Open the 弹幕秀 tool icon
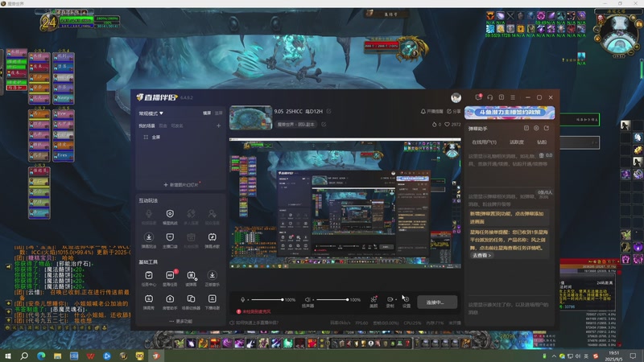 [149, 302]
